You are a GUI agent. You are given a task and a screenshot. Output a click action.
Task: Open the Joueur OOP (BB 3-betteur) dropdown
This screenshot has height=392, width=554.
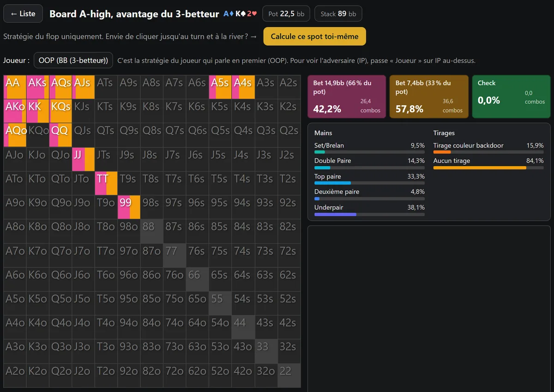pyautogui.click(x=73, y=60)
